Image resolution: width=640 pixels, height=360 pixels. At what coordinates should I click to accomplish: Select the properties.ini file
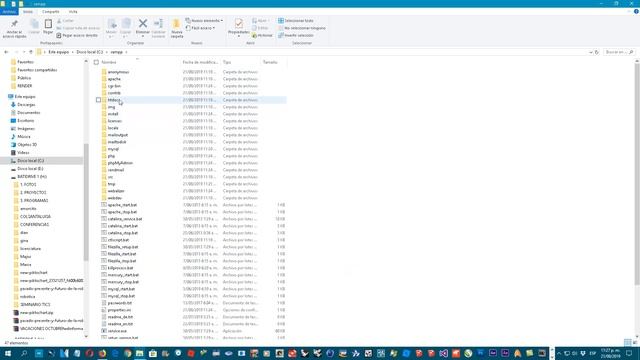coord(119,310)
